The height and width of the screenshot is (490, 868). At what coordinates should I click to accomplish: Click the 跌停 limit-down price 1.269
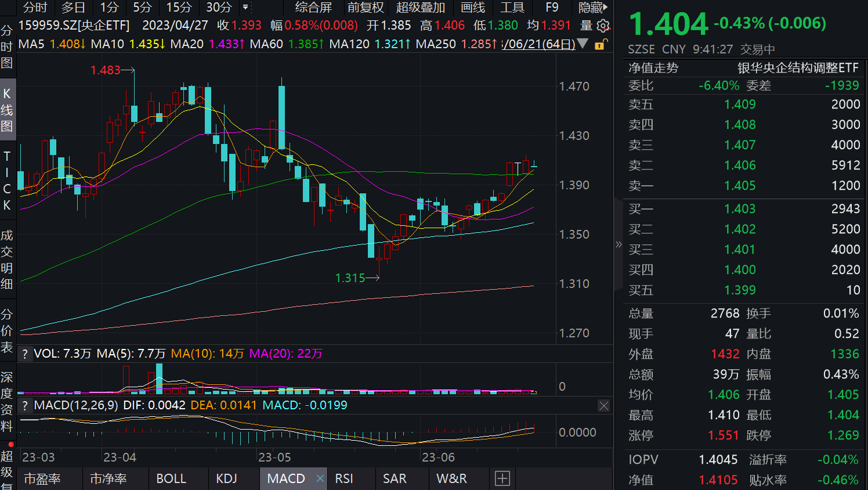click(x=843, y=435)
